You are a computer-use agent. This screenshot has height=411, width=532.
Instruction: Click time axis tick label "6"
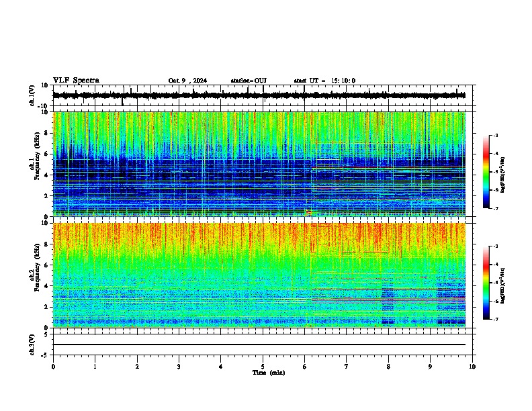[x=305, y=367]
